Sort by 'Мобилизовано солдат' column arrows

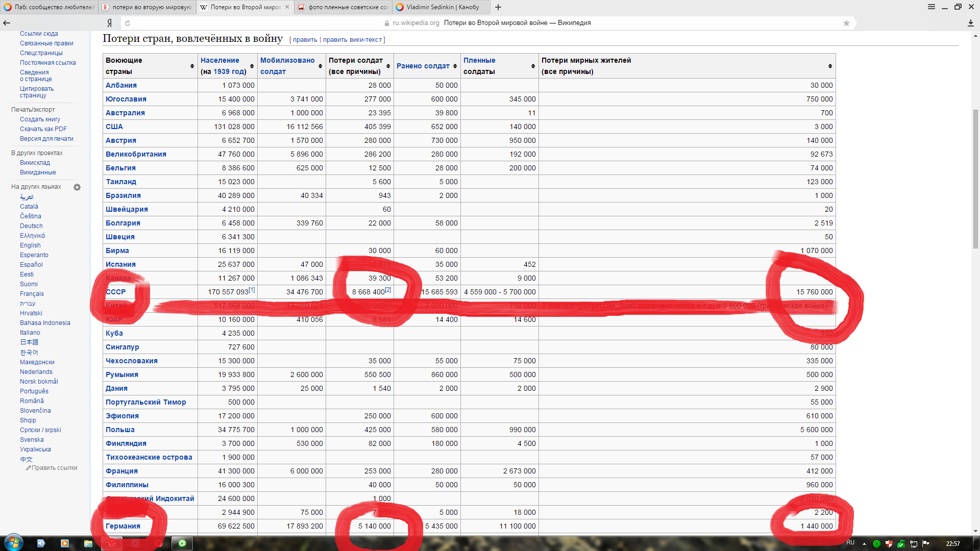tap(320, 66)
